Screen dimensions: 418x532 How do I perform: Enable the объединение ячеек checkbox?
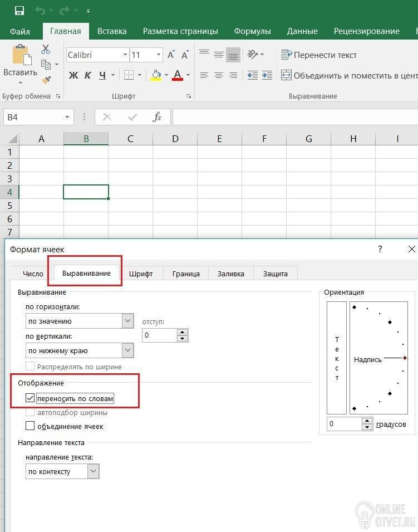point(30,426)
